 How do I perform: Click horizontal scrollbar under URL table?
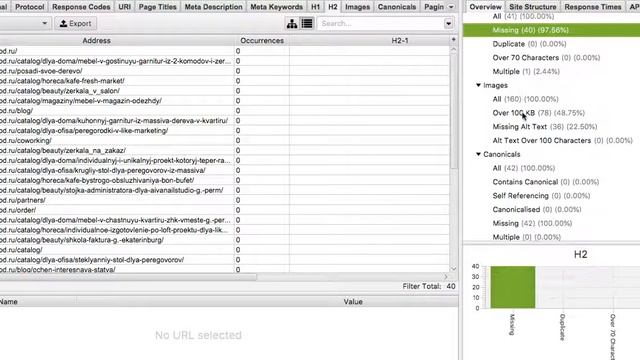pyautogui.click(x=128, y=277)
